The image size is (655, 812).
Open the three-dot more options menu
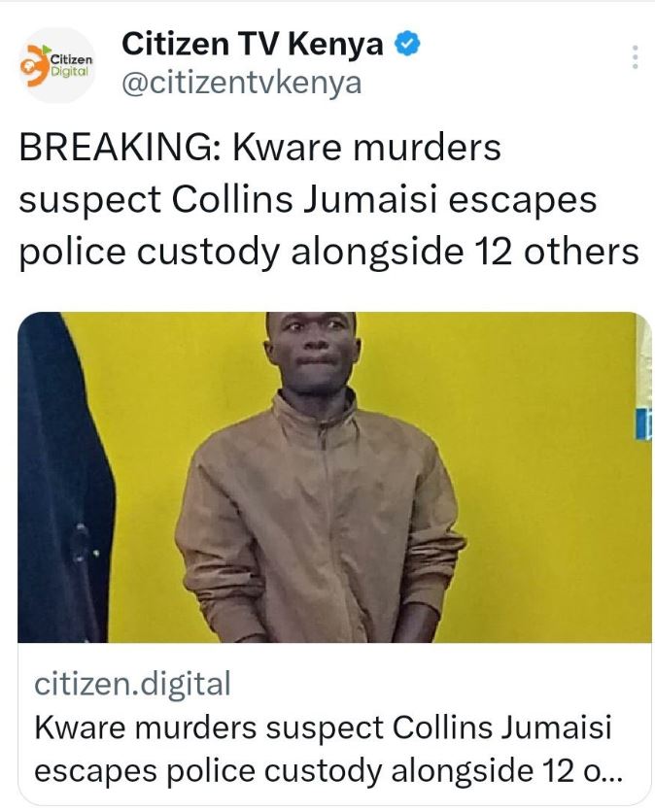(636, 57)
